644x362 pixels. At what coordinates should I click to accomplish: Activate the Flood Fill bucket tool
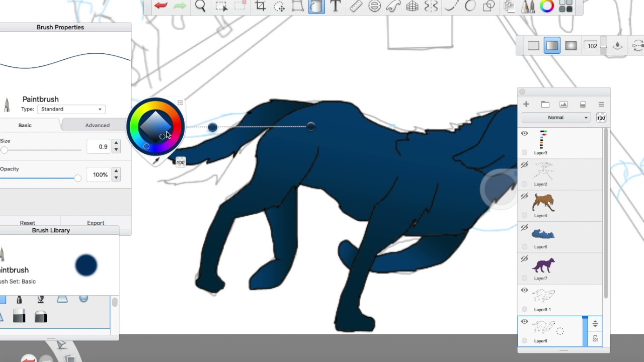pyautogui.click(x=316, y=6)
